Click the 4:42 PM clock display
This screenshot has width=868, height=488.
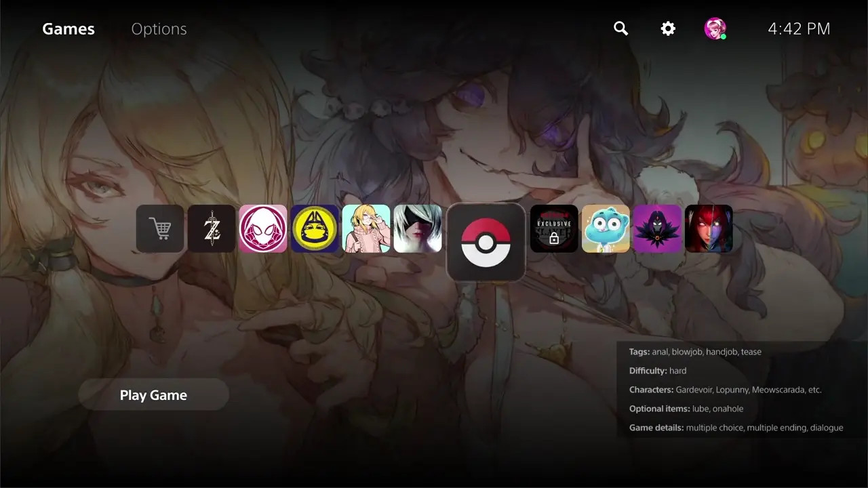click(800, 28)
